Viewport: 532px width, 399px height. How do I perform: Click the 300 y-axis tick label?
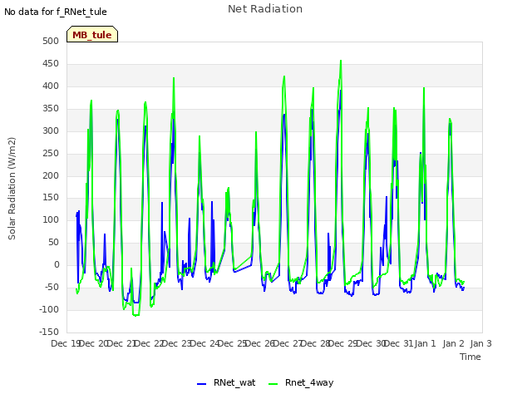51,131
